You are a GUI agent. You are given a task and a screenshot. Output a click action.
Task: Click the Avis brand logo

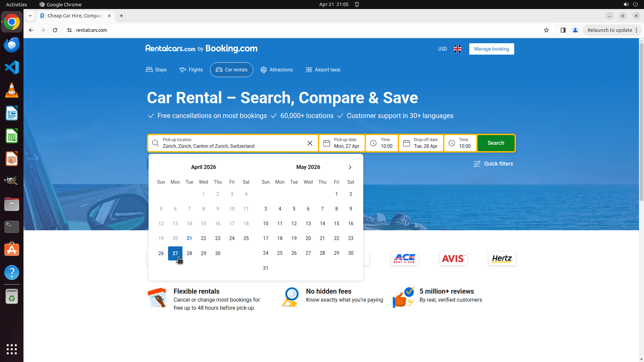pyautogui.click(x=453, y=258)
